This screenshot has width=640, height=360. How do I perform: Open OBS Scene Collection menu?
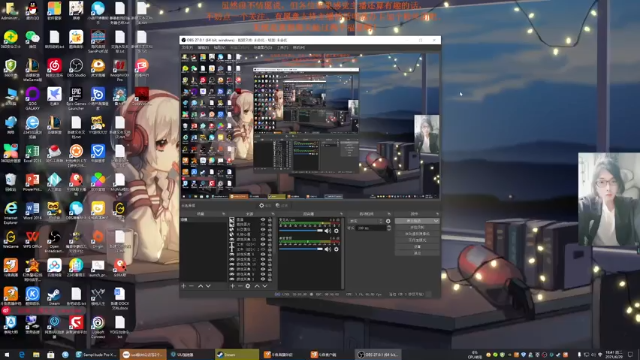click(x=262, y=48)
